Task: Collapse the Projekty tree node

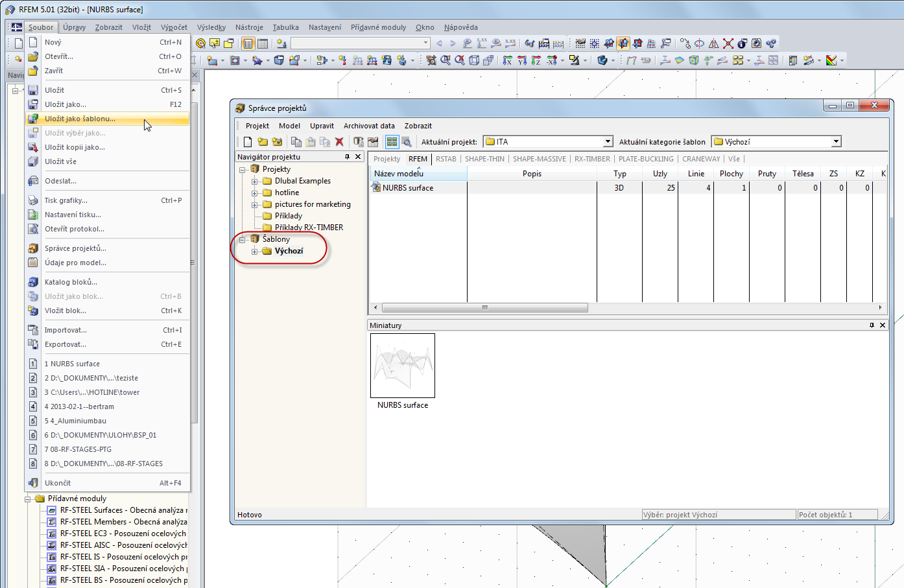Action: click(243, 170)
